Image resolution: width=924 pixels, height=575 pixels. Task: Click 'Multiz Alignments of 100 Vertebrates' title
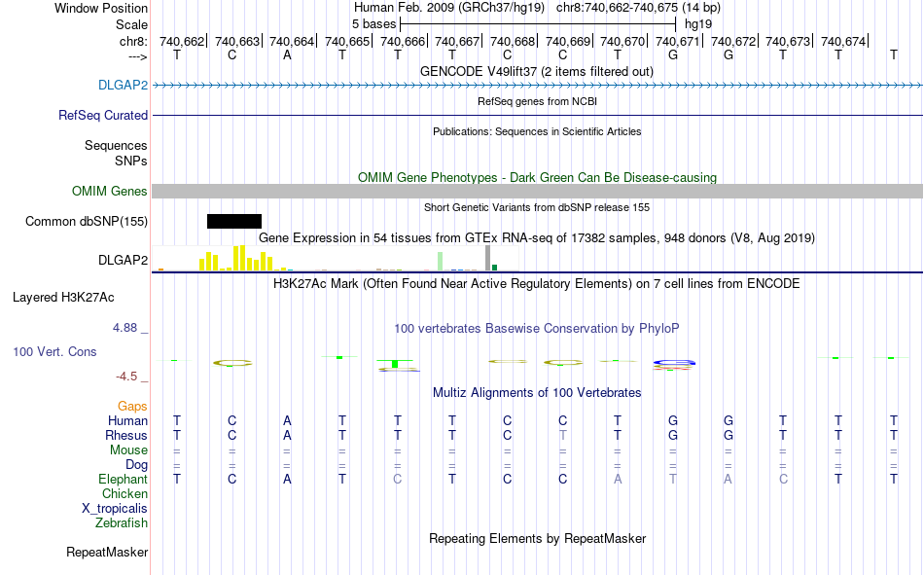(536, 393)
